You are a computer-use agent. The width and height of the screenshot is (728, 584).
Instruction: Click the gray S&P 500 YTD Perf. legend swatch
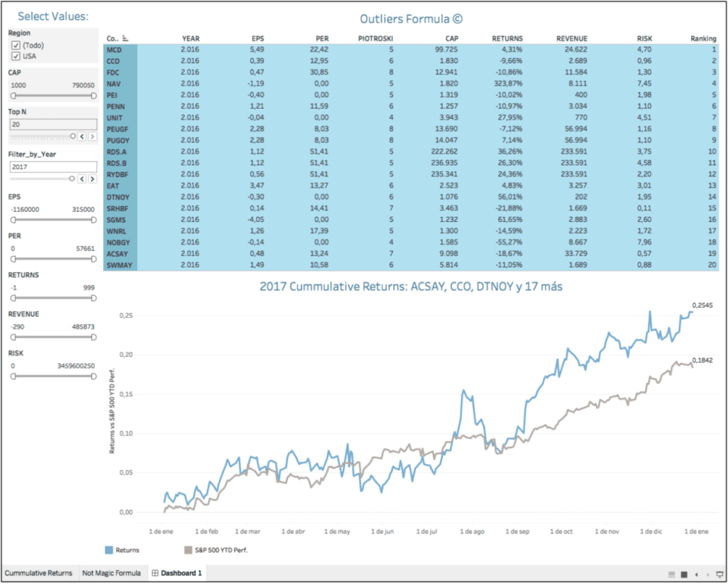188,550
